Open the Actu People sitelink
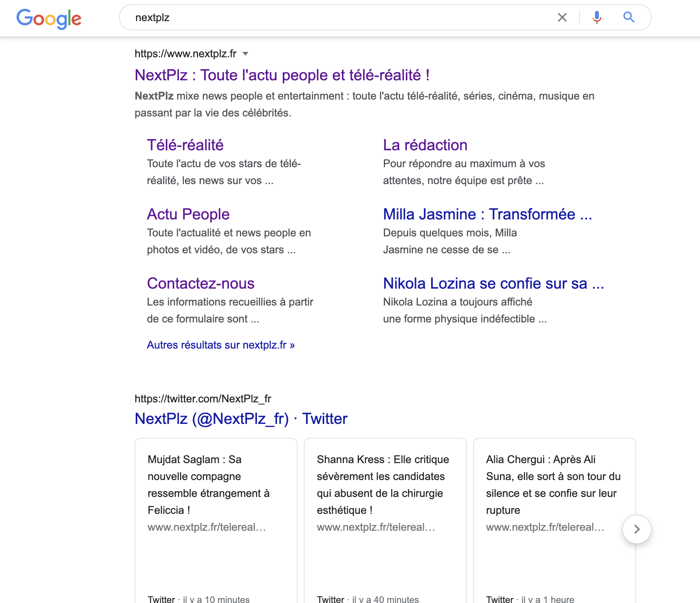 pos(188,214)
